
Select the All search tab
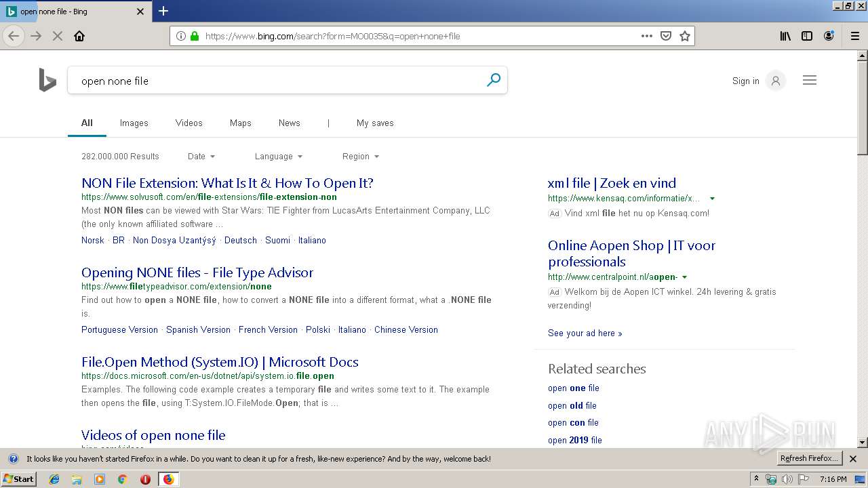pos(87,123)
